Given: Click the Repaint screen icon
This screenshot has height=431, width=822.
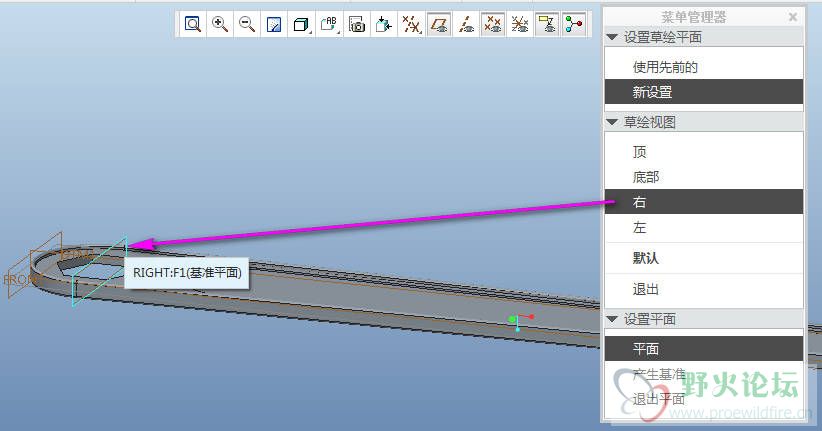Looking at the screenshot, I should [274, 24].
